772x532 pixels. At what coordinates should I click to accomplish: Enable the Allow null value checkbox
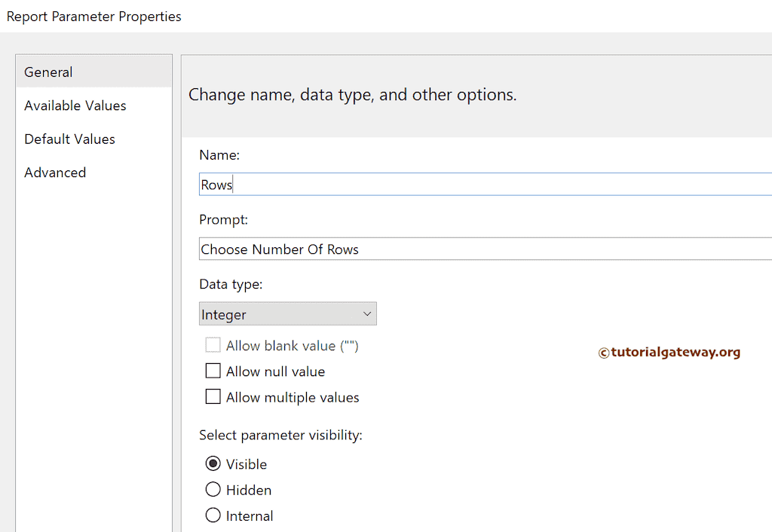point(213,371)
